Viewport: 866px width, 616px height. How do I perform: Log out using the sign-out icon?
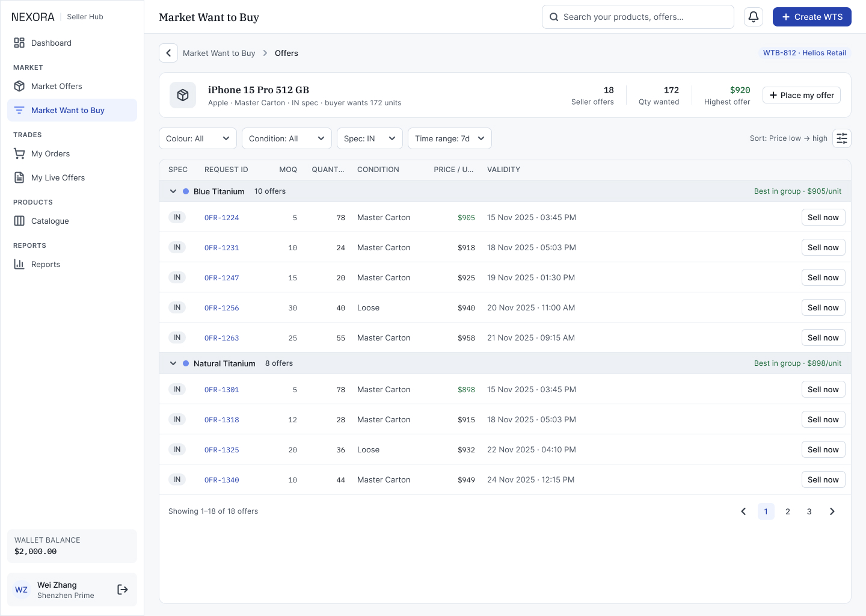(x=123, y=590)
